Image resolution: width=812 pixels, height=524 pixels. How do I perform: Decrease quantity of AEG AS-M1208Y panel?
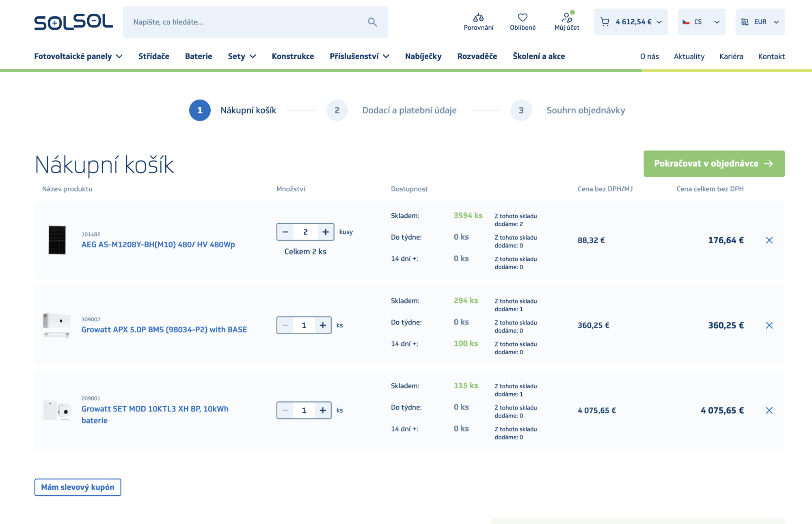click(x=285, y=232)
